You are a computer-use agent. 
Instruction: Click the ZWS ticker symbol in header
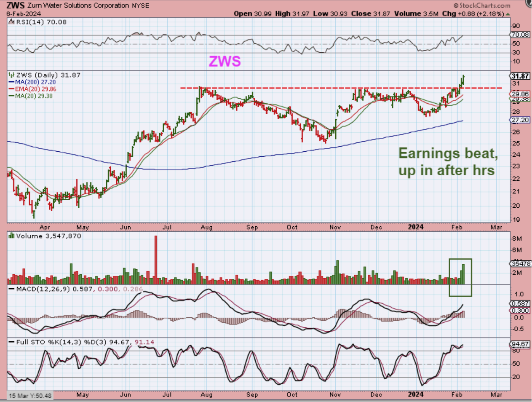click(x=16, y=5)
